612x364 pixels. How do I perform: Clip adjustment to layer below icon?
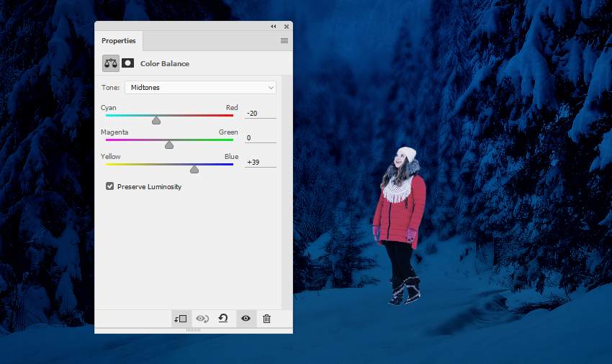pyautogui.click(x=181, y=319)
